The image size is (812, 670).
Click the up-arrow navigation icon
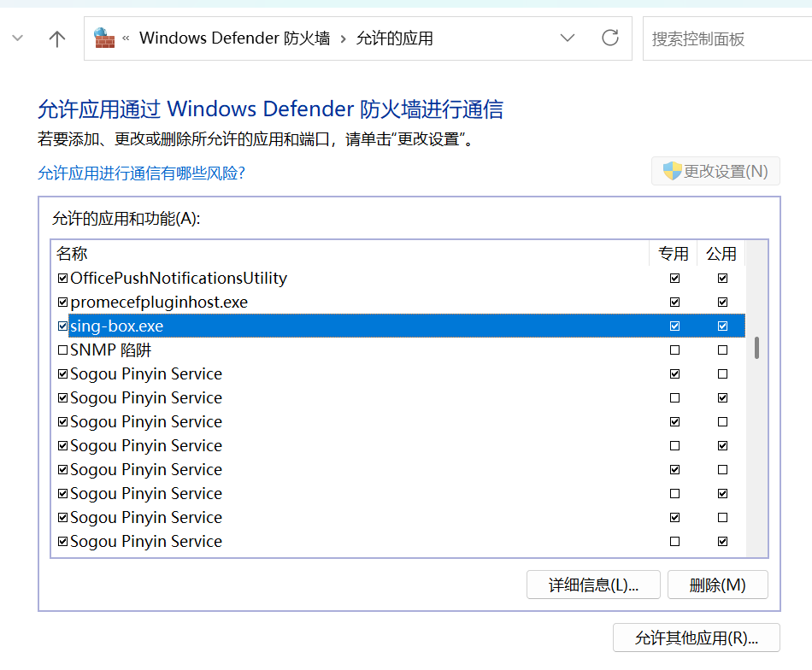(57, 38)
